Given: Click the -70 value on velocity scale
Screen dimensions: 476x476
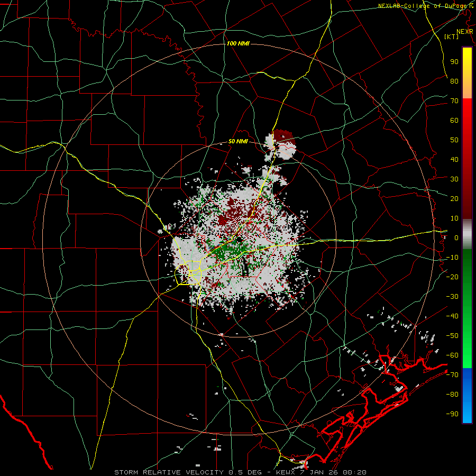Looking at the screenshot, I should (452, 375).
